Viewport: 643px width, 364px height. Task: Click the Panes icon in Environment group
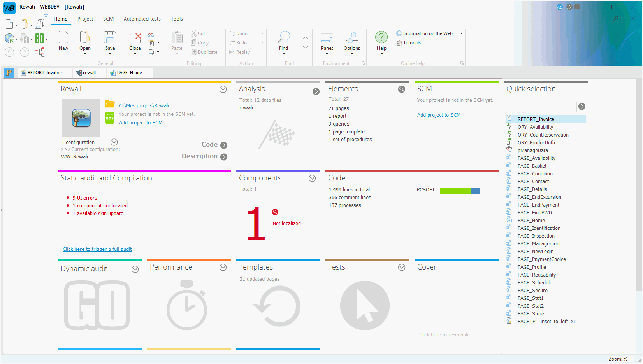coord(327,38)
